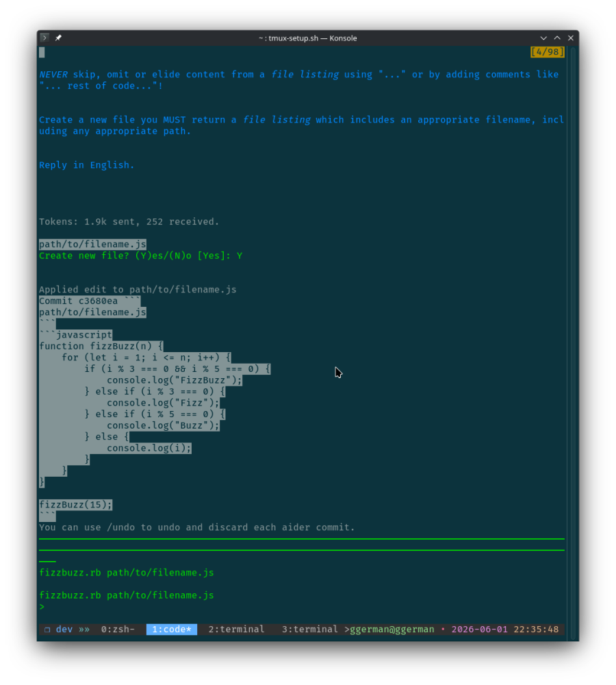The image size is (616, 685).
Task: Switch to tmux window 3:terminal
Action: tap(309, 629)
